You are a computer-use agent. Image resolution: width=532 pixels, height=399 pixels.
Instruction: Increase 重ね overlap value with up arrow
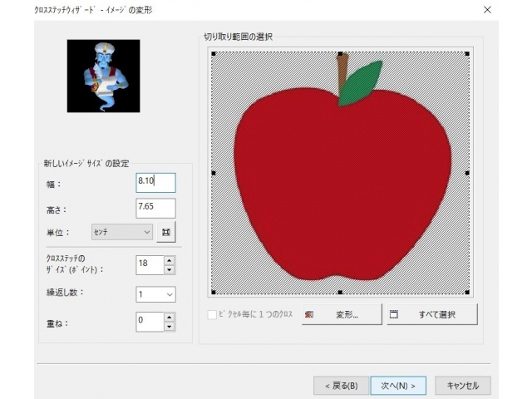pos(170,318)
